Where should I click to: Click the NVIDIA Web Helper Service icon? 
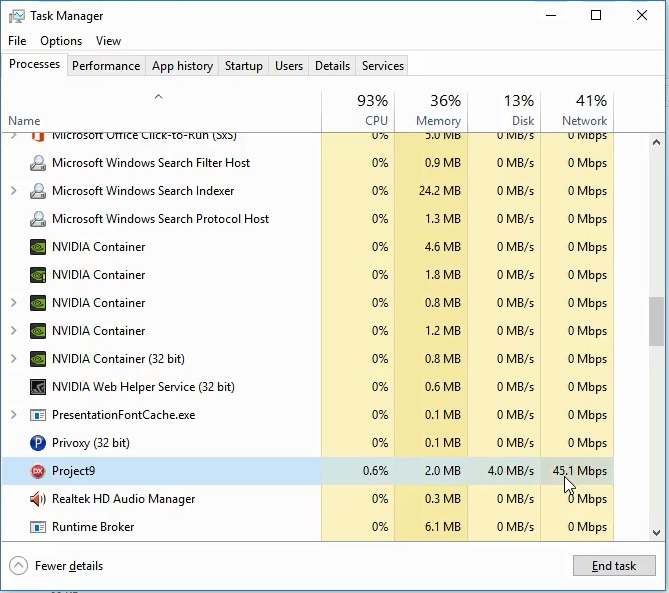coord(38,387)
